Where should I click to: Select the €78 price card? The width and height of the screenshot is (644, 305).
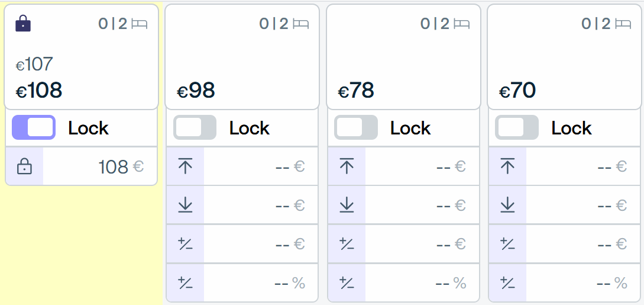403,57
